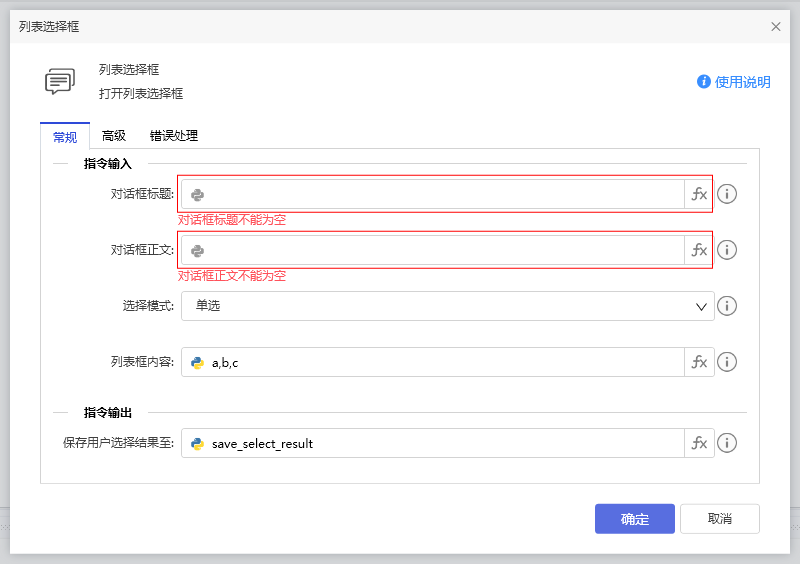Focus the empty 对话框标题 input field
This screenshot has height=564, width=800.
tap(440, 195)
